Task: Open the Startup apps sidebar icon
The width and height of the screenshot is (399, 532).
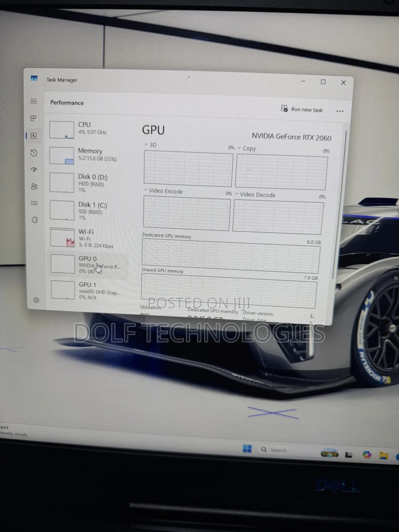Action: (34, 170)
